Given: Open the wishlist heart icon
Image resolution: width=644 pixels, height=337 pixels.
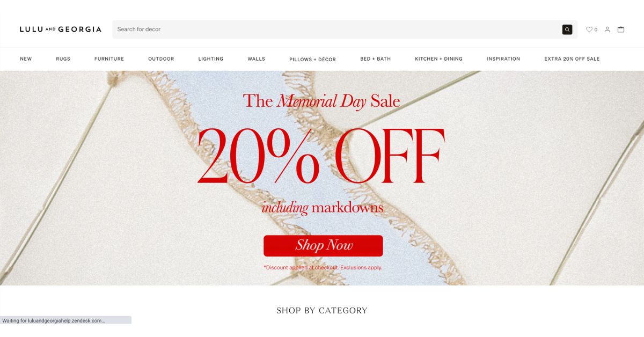Looking at the screenshot, I should coord(589,30).
